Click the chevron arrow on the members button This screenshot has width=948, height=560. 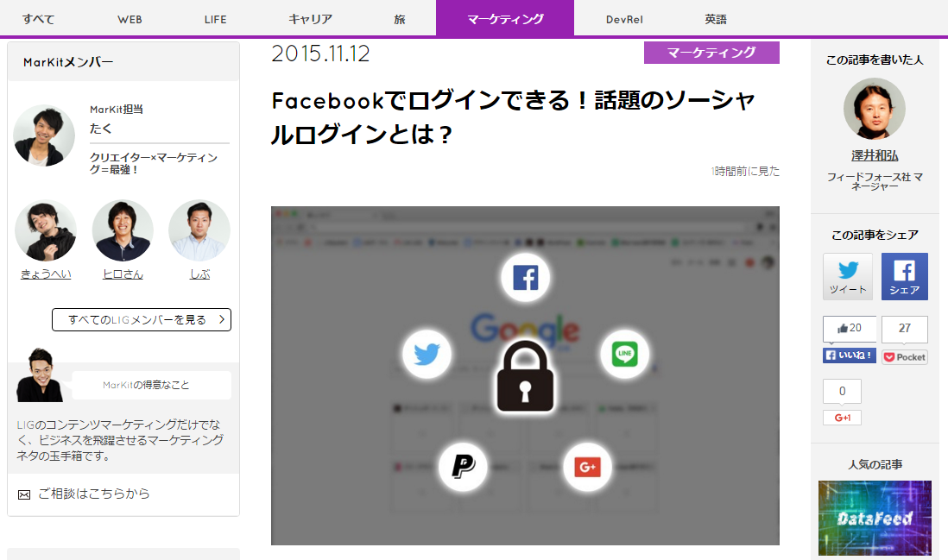pyautogui.click(x=222, y=319)
